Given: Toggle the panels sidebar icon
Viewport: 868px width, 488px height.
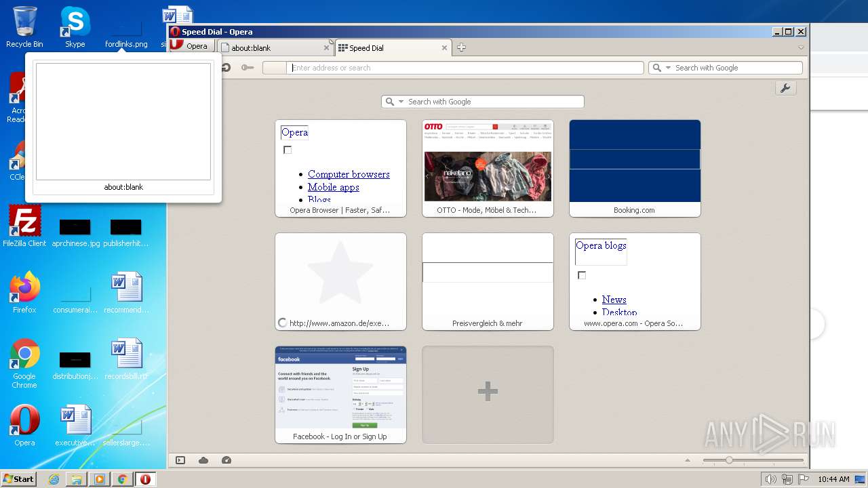Looking at the screenshot, I should tap(180, 460).
